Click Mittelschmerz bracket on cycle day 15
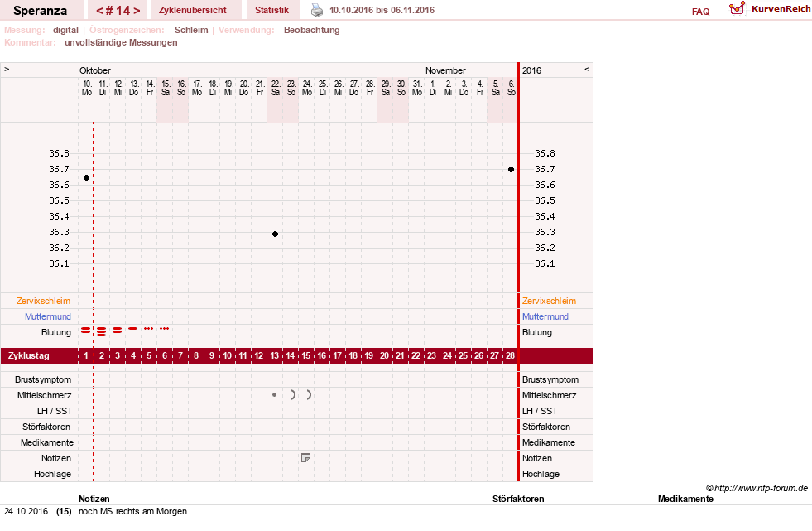 pyautogui.click(x=309, y=395)
